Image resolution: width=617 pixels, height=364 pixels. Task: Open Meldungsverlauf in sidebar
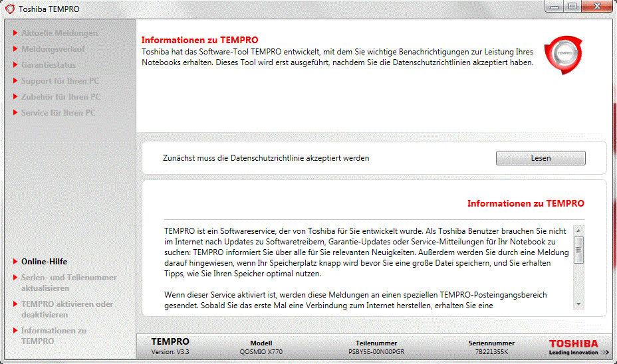[53, 49]
